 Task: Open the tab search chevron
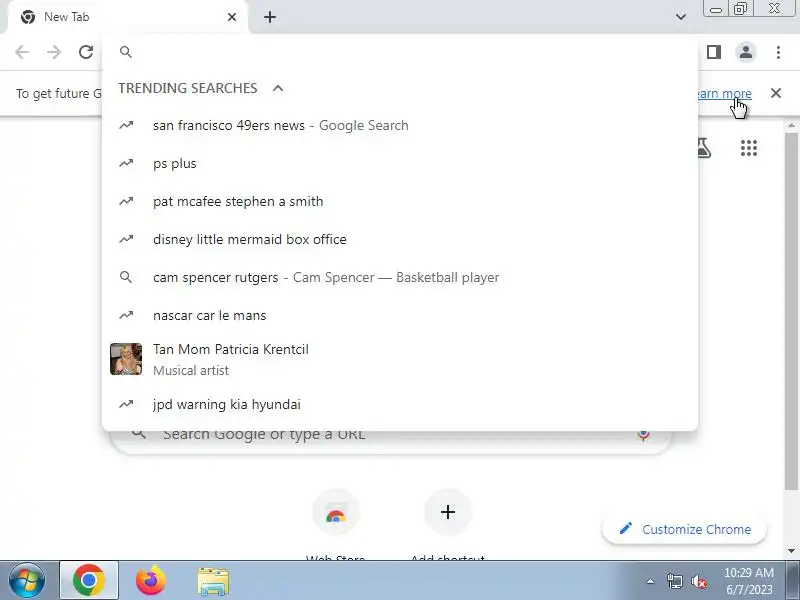tap(681, 17)
